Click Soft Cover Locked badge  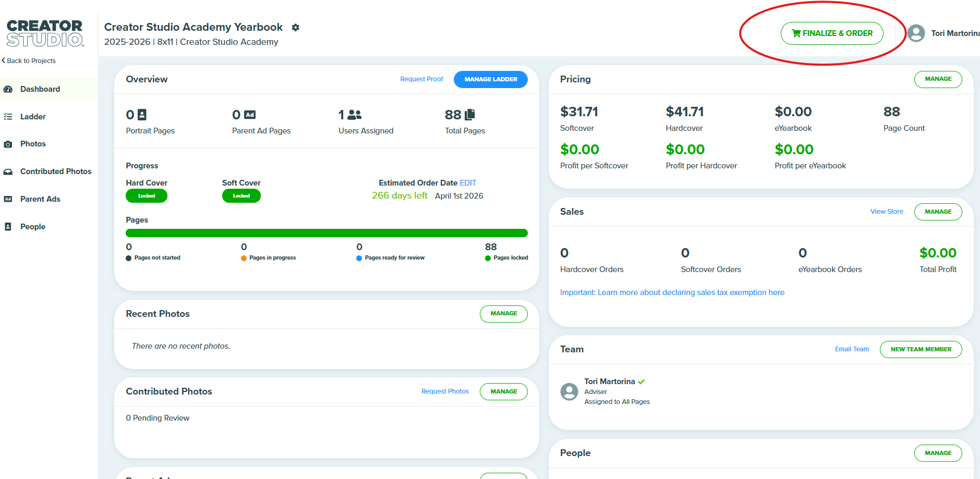(241, 196)
